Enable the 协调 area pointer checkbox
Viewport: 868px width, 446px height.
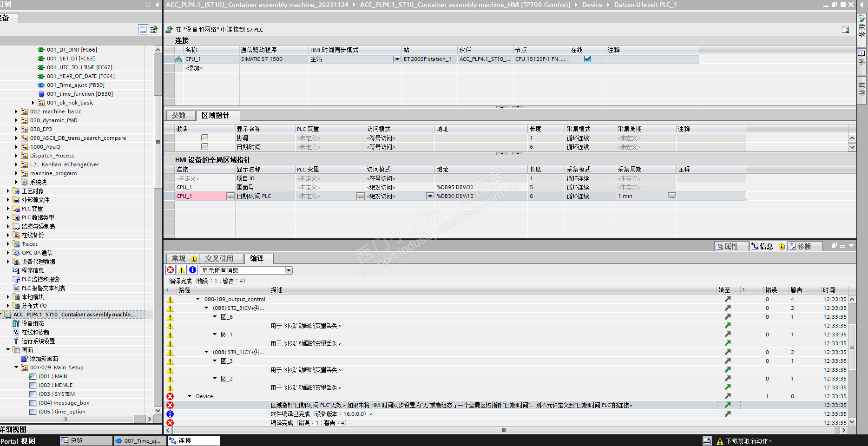204,138
